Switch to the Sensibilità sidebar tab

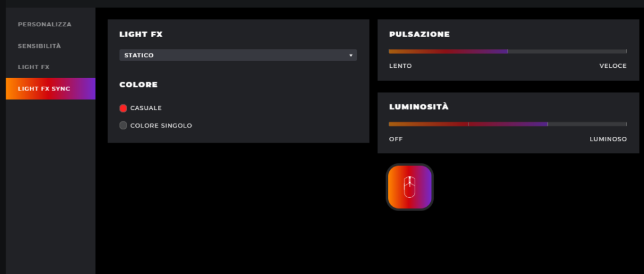coord(40,46)
